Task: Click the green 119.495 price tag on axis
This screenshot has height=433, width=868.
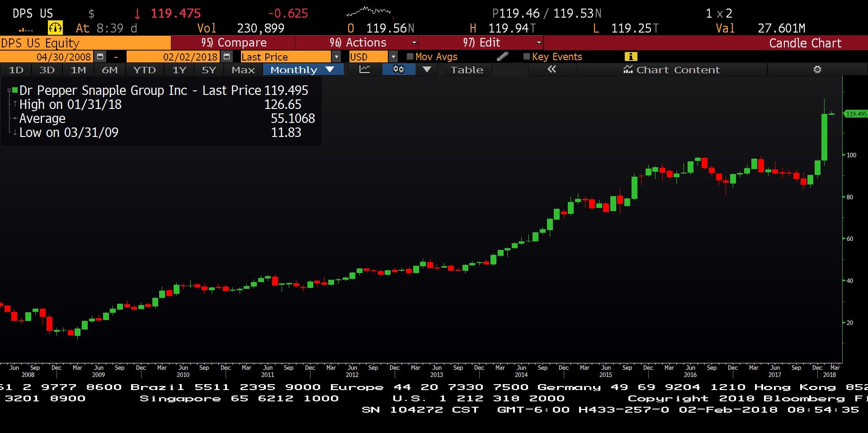Action: point(856,114)
